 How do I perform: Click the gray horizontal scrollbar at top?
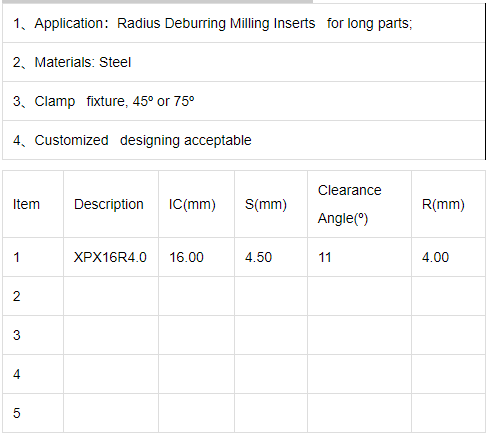[x=158, y=2]
